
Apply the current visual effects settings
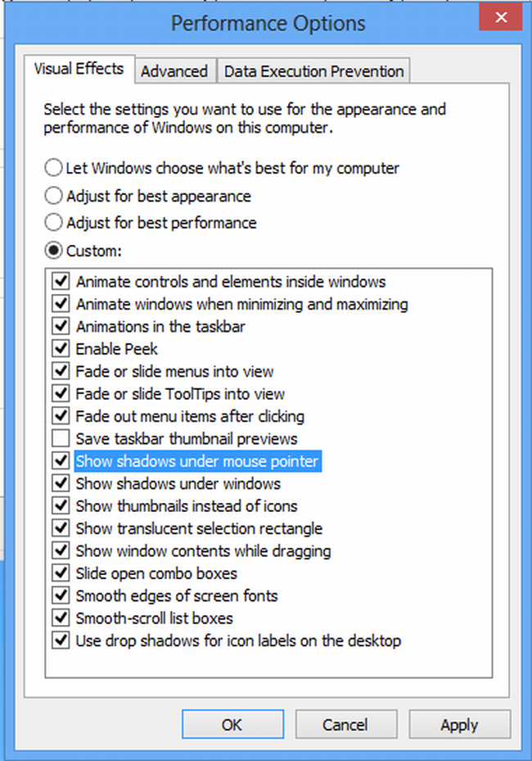(459, 724)
